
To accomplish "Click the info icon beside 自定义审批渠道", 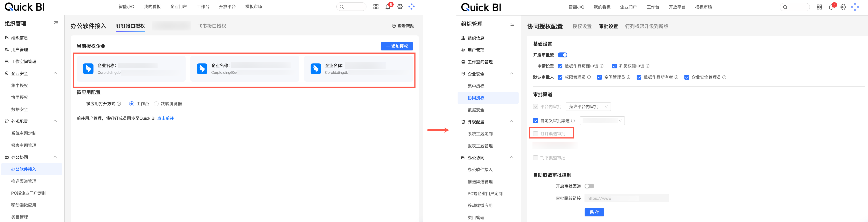I will [x=573, y=121].
